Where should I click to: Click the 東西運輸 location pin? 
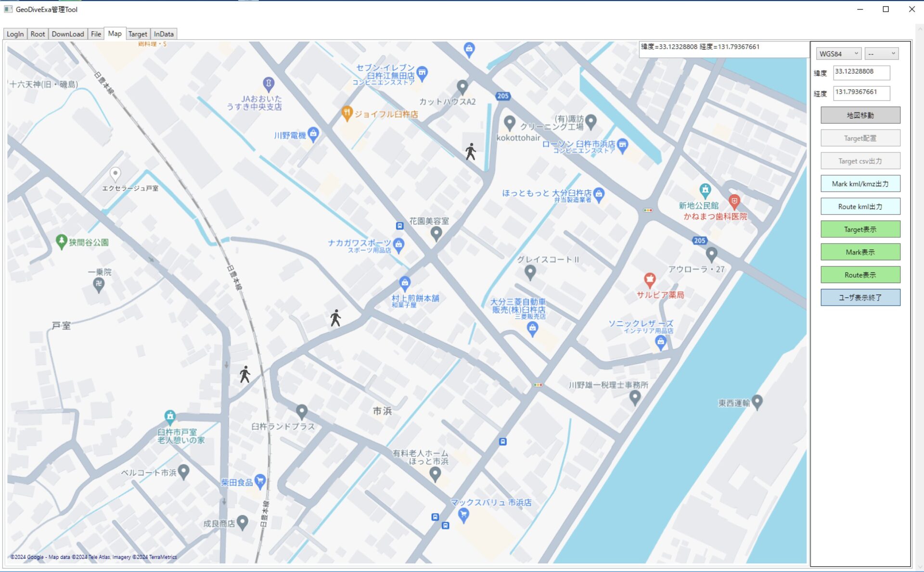pyautogui.click(x=757, y=402)
